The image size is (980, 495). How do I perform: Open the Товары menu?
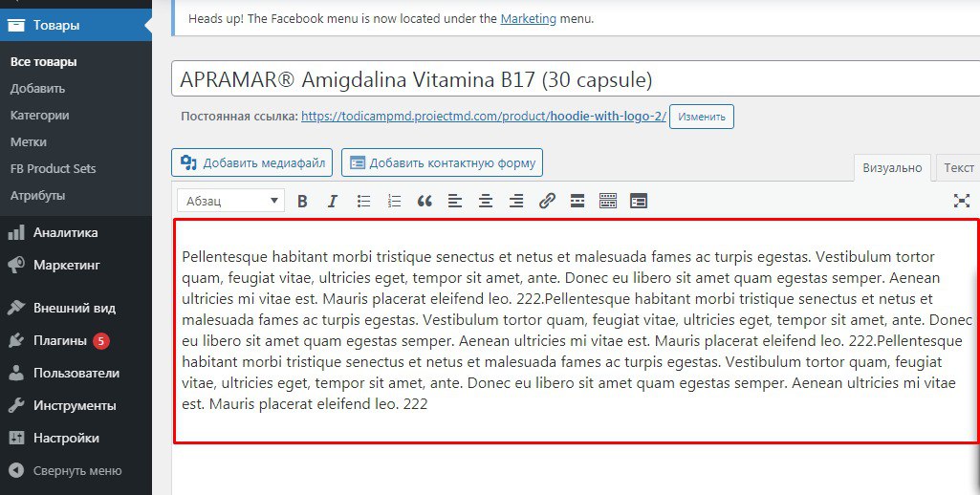point(76,26)
